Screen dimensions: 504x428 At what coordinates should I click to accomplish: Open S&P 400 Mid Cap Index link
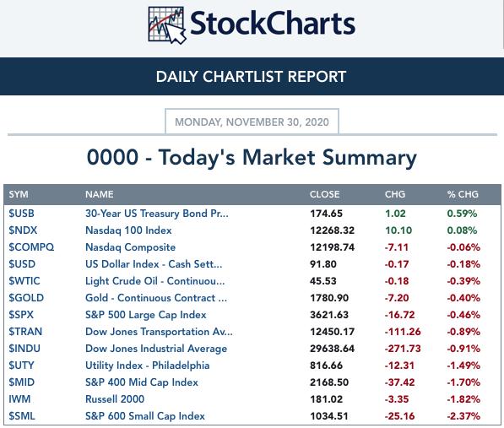tap(142, 382)
